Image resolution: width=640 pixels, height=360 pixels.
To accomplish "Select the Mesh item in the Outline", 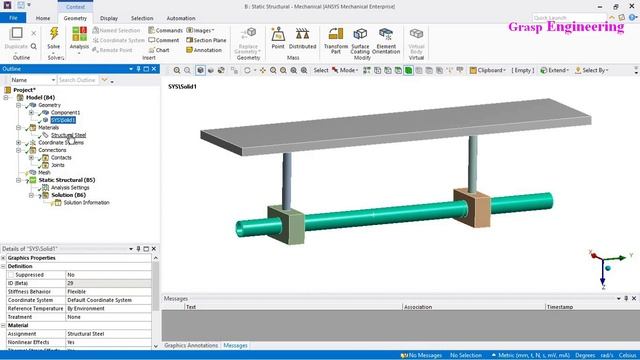I will click(x=44, y=173).
